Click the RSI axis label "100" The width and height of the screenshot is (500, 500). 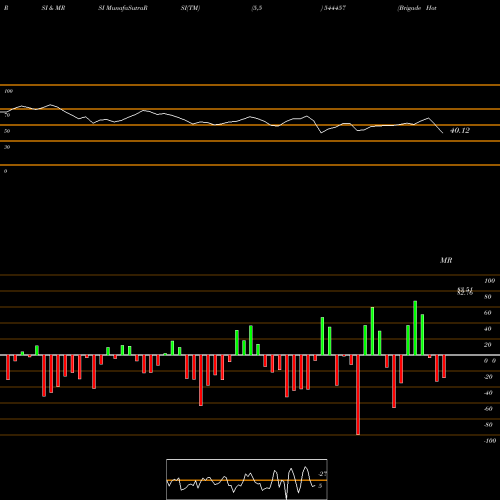[8, 91]
